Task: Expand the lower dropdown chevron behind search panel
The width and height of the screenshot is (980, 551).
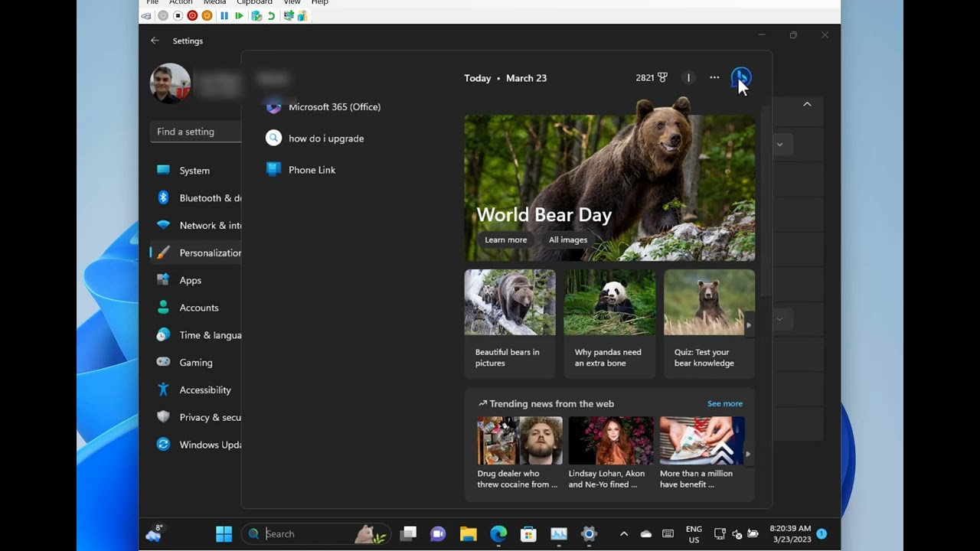Action: 779,319
